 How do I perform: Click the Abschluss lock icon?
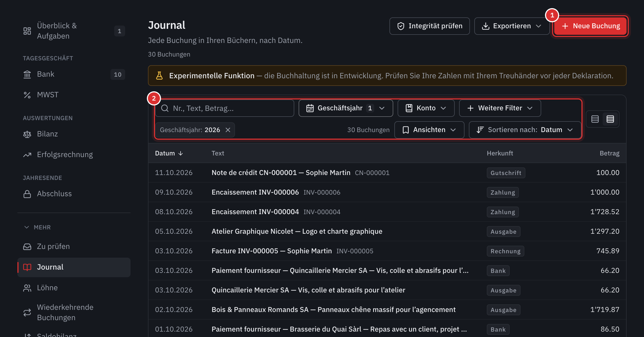tap(27, 194)
